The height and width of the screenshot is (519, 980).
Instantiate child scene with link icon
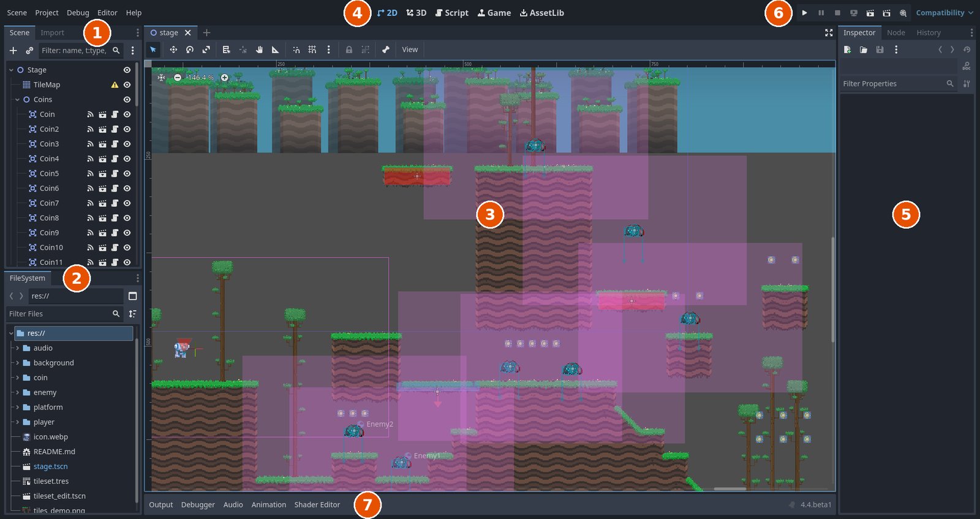pos(29,50)
